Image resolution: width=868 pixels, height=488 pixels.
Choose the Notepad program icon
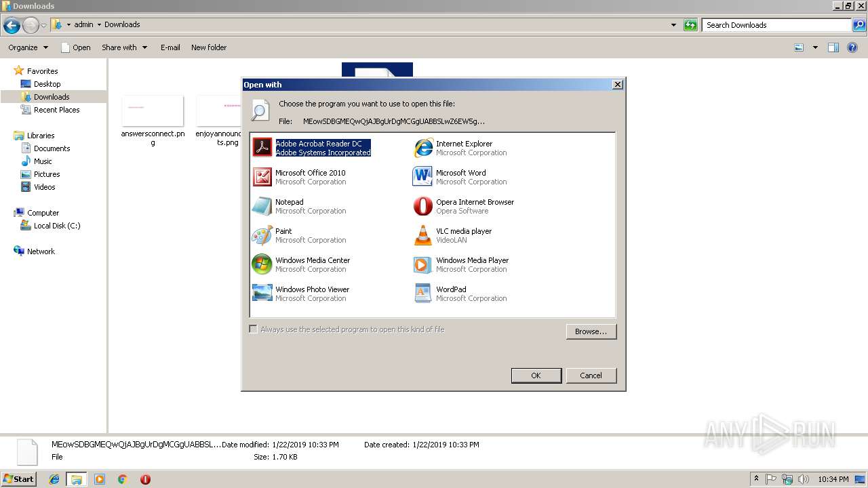[x=262, y=205]
